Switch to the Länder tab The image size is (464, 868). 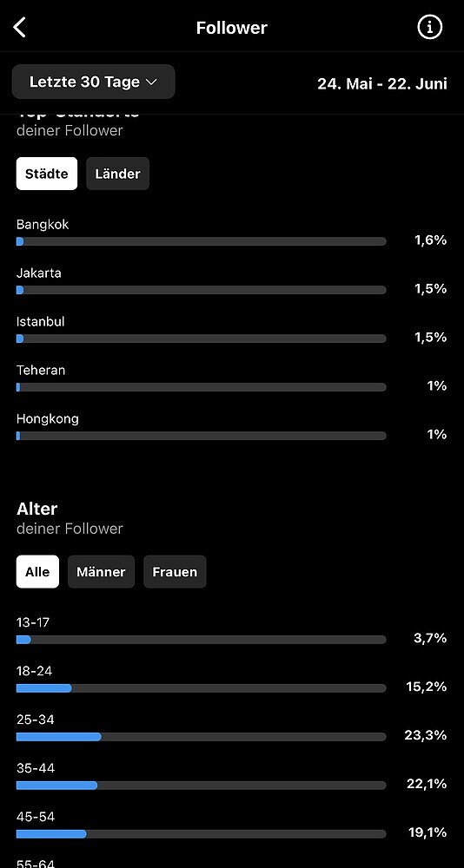(117, 174)
